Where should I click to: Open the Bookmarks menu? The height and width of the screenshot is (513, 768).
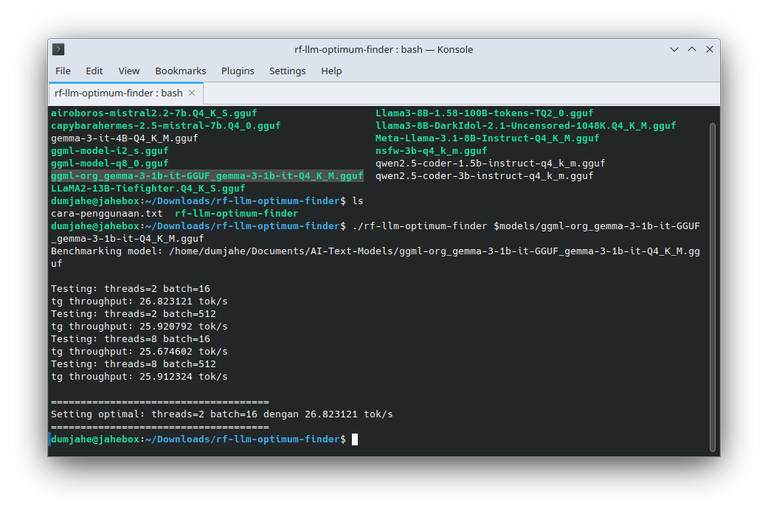coord(180,71)
